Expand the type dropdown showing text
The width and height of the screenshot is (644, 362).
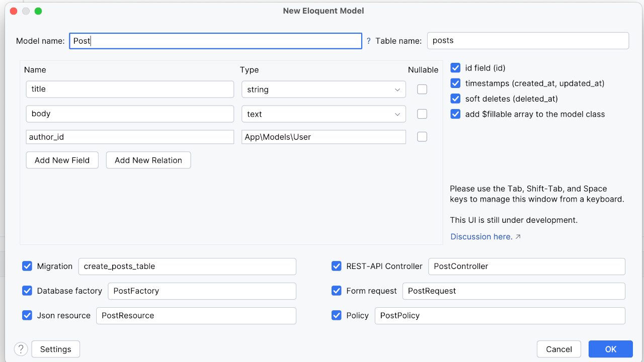pyautogui.click(x=324, y=114)
